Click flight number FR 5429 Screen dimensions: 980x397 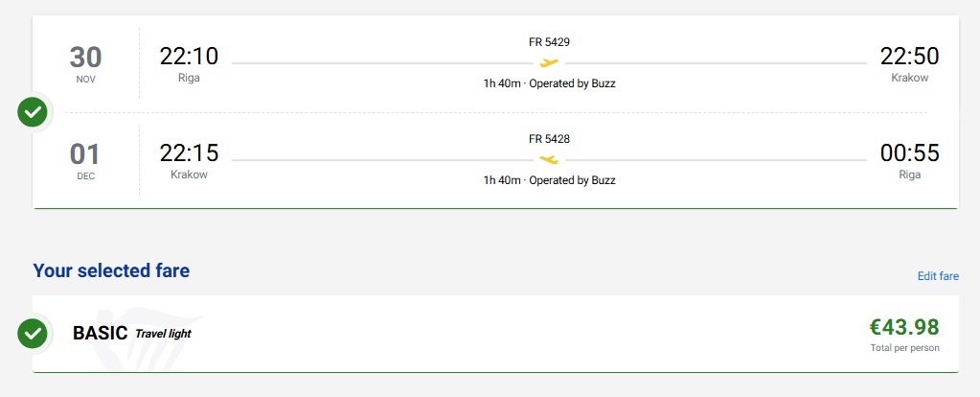(x=549, y=42)
